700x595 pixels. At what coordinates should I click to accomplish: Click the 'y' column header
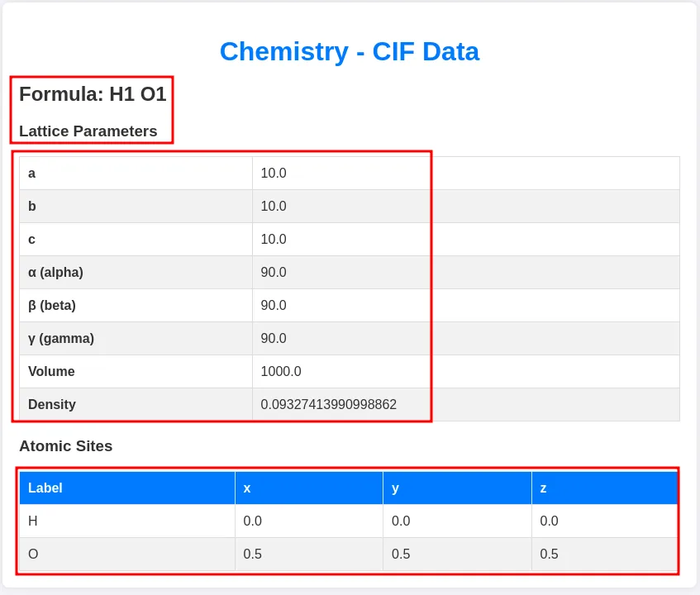point(457,488)
